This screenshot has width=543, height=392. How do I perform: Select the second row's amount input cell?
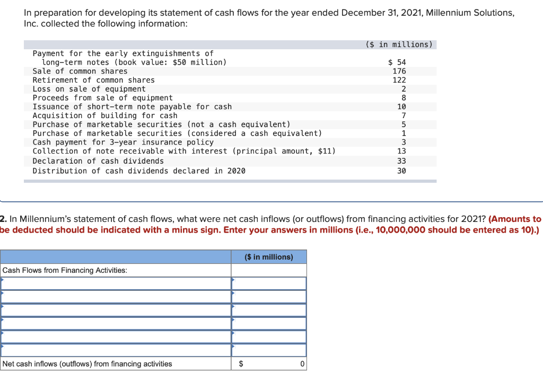269,297
